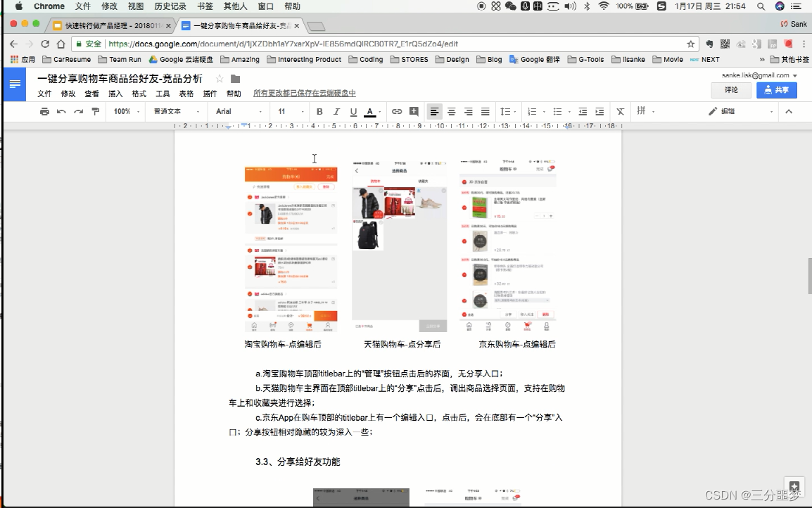Image resolution: width=812 pixels, height=508 pixels.
Task: Open the zoom 100% dropdown
Action: [127, 111]
